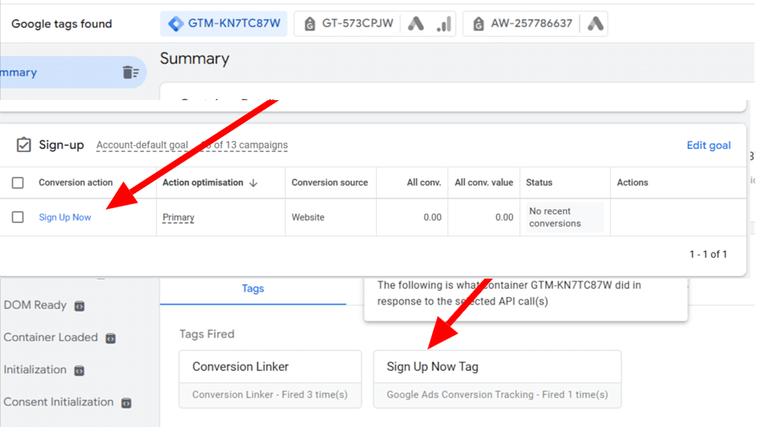This screenshot has width=760, height=427.
Task: Click the Google tag icon beside AW-257786637
Action: 478,23
